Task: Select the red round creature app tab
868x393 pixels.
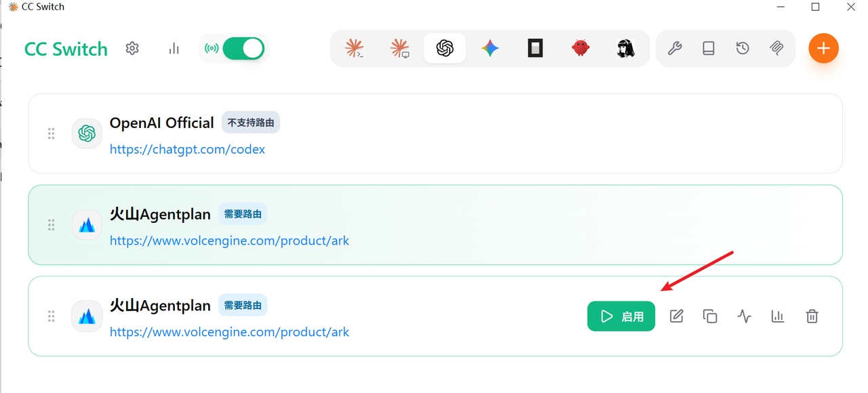Action: coord(580,48)
